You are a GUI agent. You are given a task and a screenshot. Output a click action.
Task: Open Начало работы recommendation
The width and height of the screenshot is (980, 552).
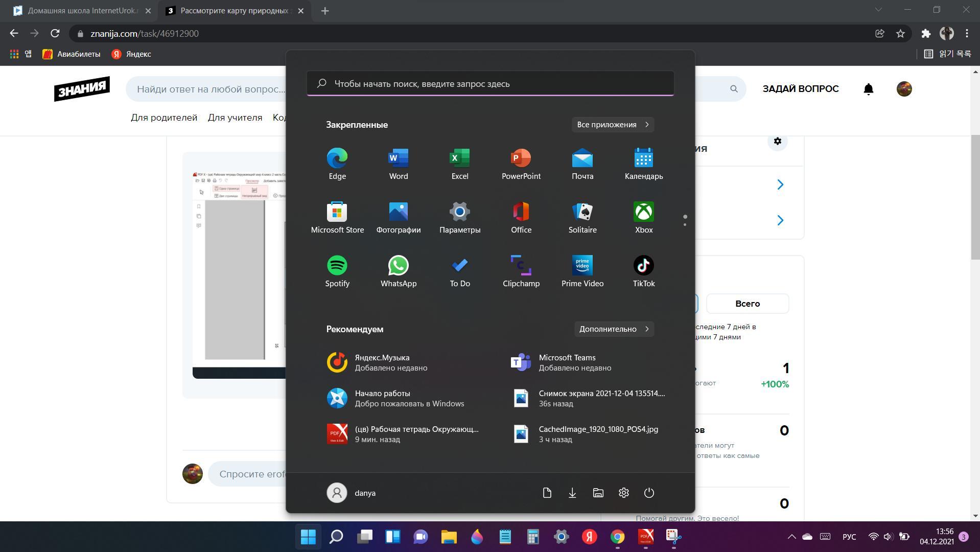click(x=404, y=398)
